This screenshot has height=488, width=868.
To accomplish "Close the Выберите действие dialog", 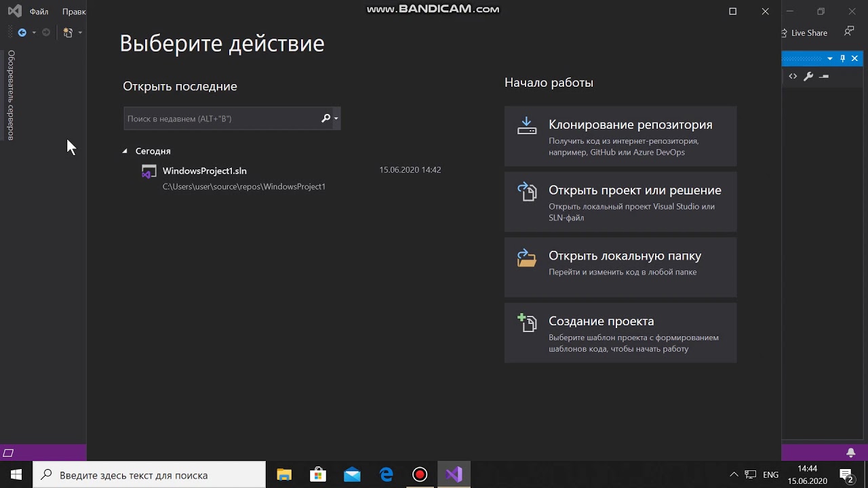I will 766,12.
